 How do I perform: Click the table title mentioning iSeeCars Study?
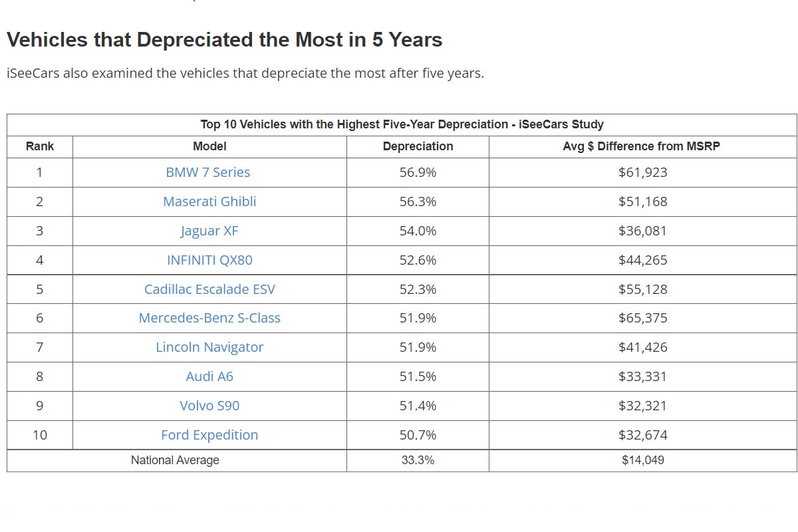402,124
